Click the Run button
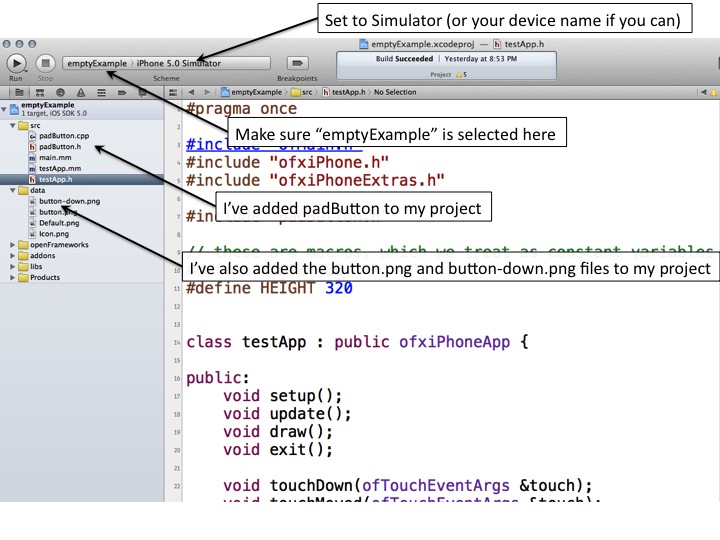Viewport: 720px width, 540px height. pos(17,62)
